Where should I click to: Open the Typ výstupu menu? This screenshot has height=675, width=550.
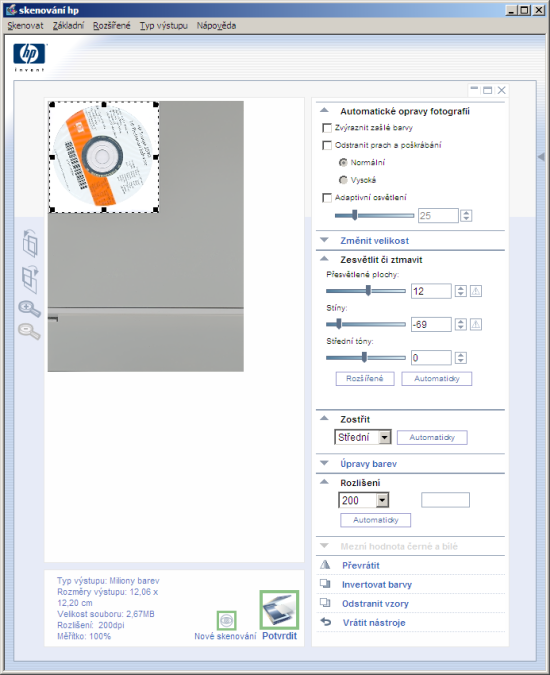coord(164,25)
